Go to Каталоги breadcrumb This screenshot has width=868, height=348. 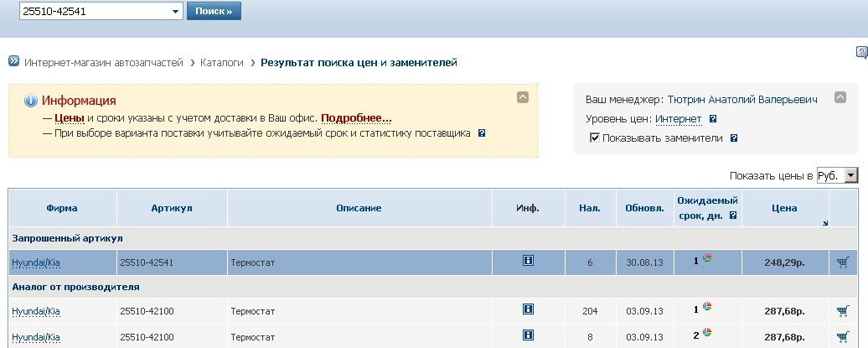[222, 63]
